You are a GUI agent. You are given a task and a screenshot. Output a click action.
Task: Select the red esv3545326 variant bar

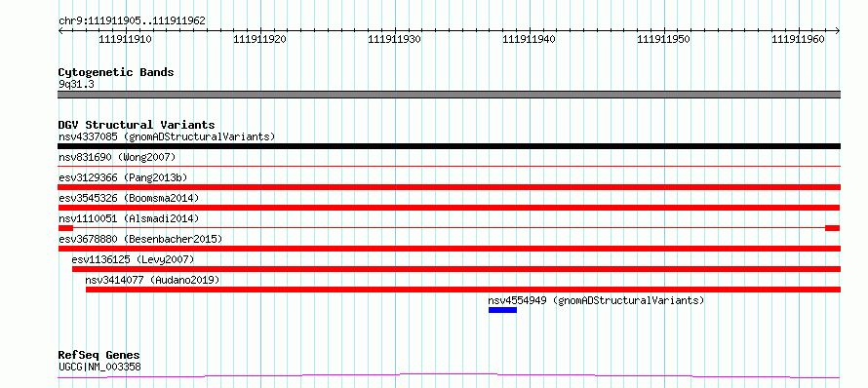tap(449, 208)
